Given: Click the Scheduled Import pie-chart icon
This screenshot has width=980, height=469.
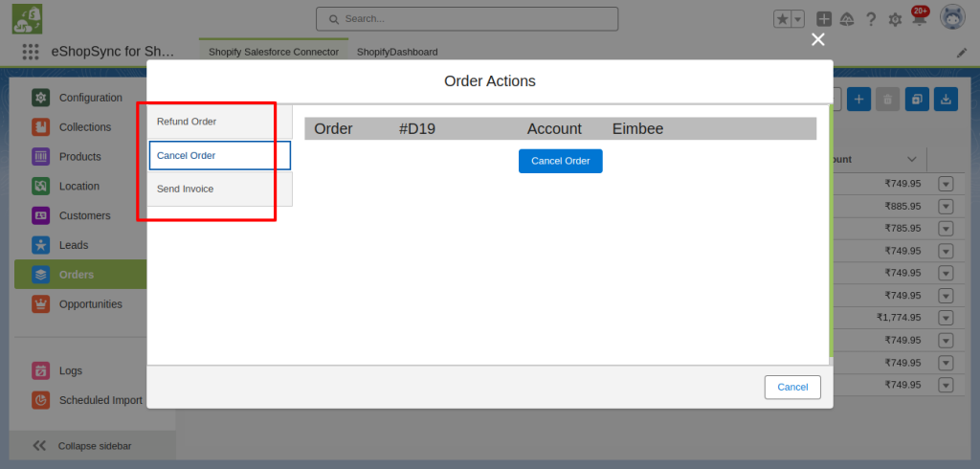Looking at the screenshot, I should point(40,400).
